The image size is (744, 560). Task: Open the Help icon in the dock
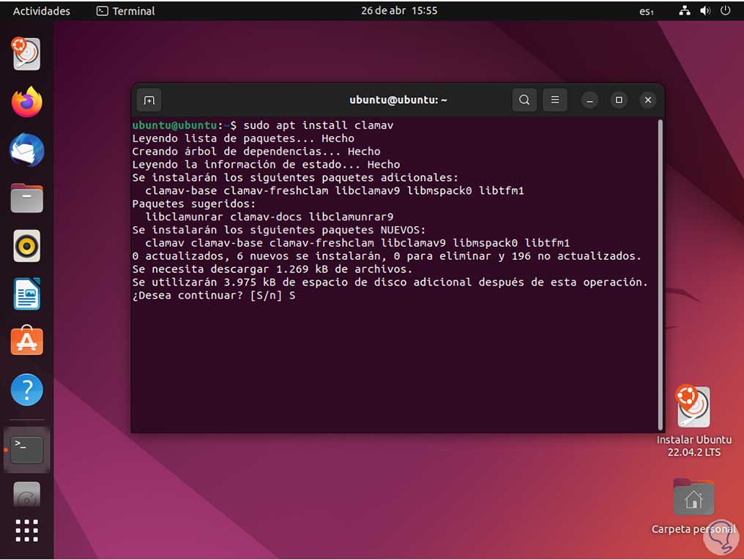coord(26,389)
